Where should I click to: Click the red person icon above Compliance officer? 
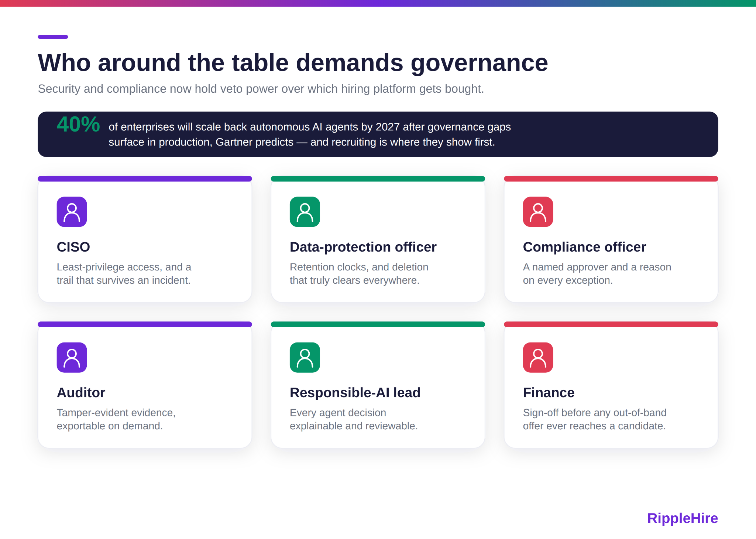pos(538,212)
